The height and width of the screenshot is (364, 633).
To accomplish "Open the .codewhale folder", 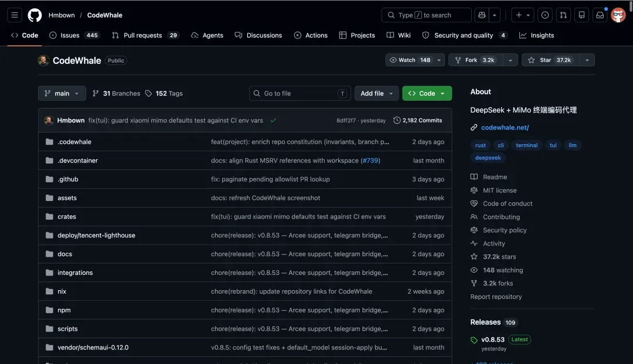I will click(74, 142).
